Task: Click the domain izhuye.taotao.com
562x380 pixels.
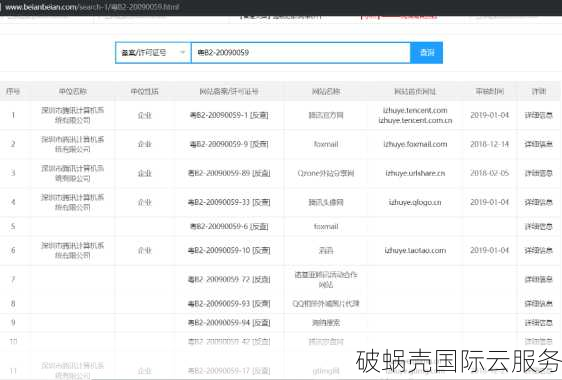Action: (415, 250)
